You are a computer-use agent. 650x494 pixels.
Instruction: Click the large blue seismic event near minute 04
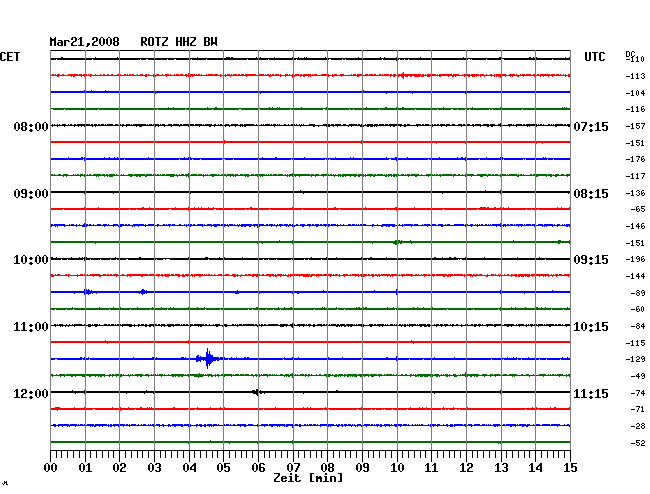click(x=209, y=358)
